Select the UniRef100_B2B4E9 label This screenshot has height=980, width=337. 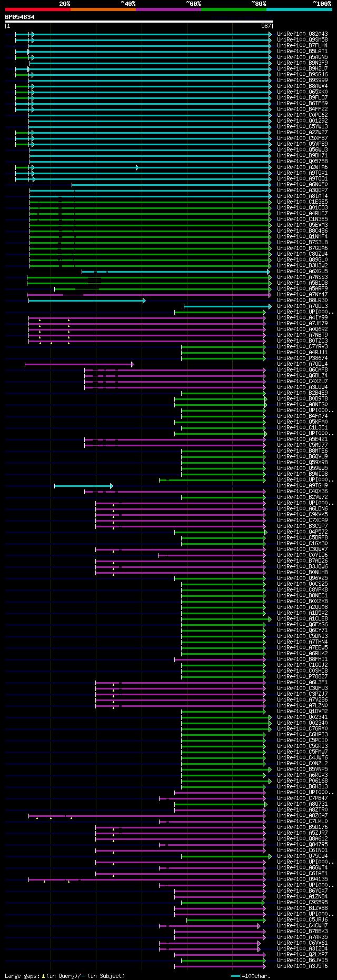302,393
